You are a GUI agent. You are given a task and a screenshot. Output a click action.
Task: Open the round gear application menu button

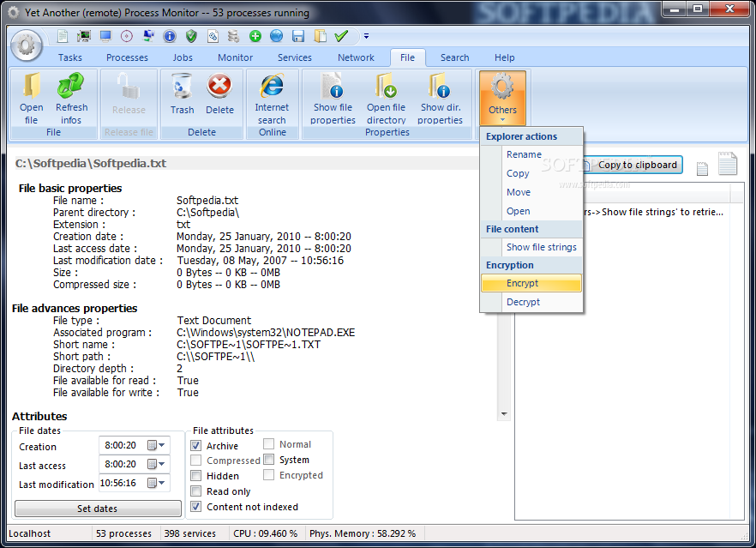[26, 45]
